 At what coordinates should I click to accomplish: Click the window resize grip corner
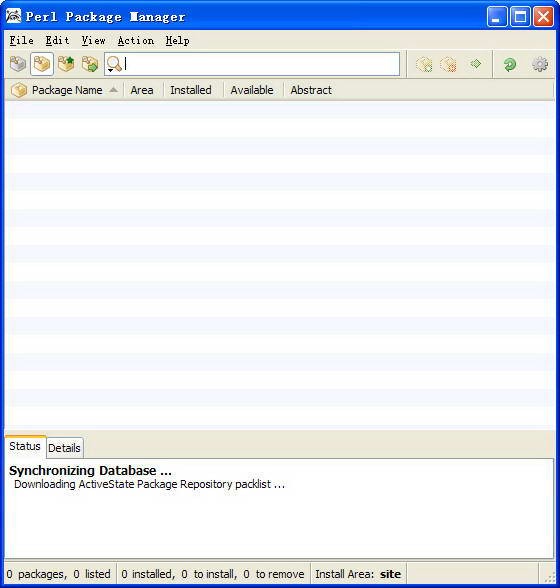[549, 577]
